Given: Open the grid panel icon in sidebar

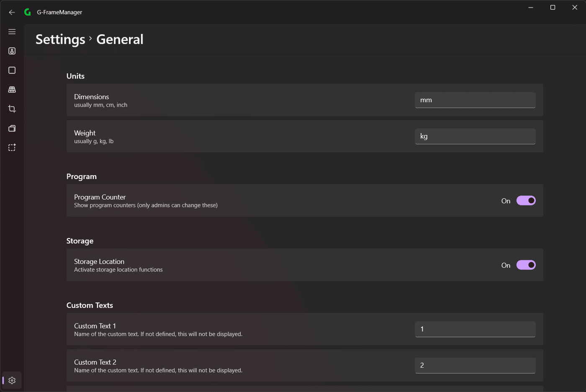Looking at the screenshot, I should pyautogui.click(x=12, y=90).
